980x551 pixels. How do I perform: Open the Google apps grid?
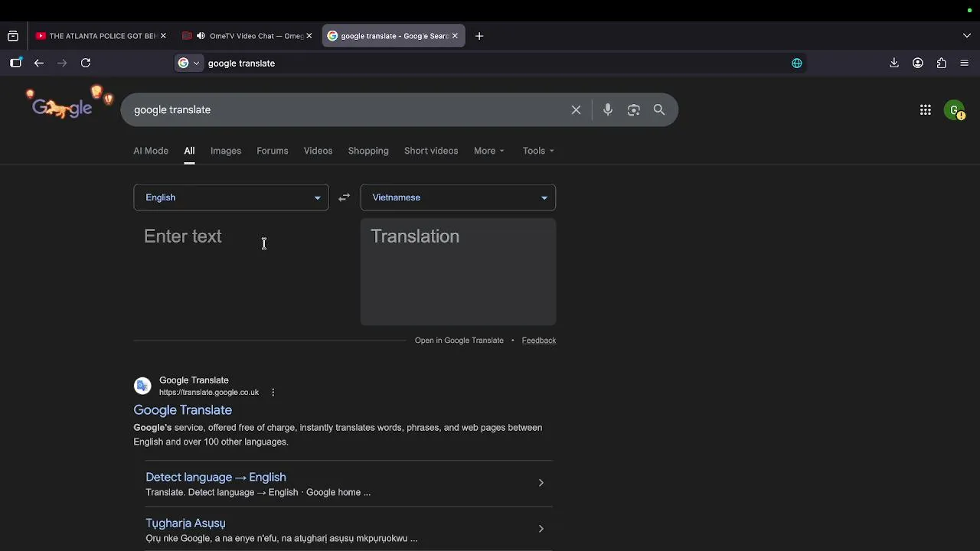coord(926,110)
